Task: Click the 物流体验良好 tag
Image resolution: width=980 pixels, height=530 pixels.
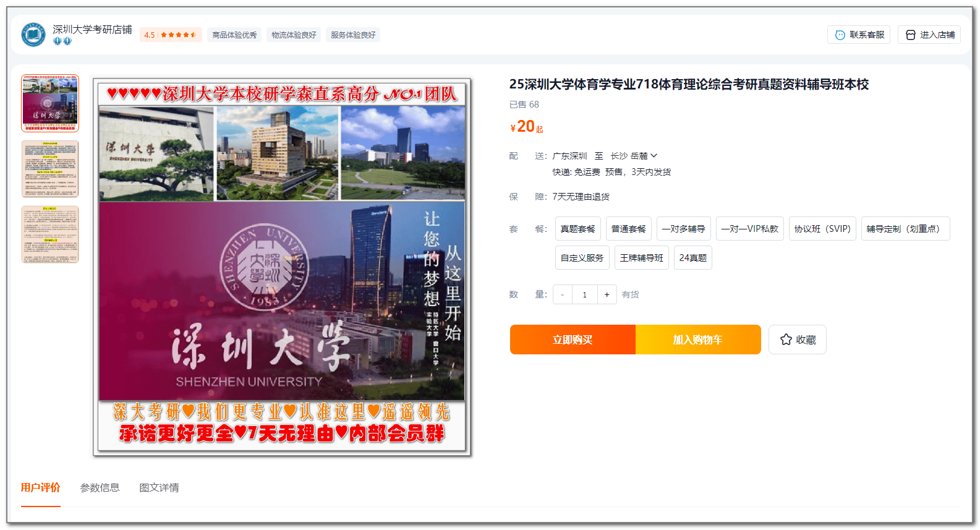Action: click(x=294, y=35)
